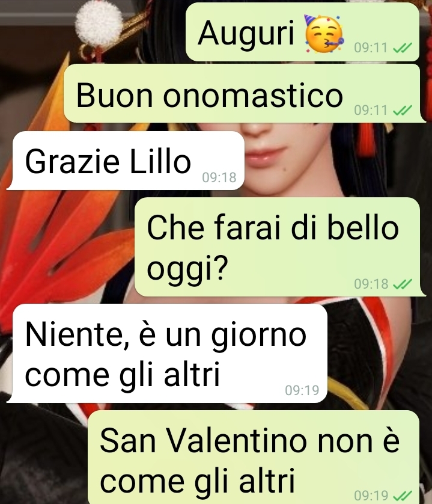Viewport: 432px width, 504px height.
Task: Click the read ticks on San Valentino message
Action: point(403,496)
